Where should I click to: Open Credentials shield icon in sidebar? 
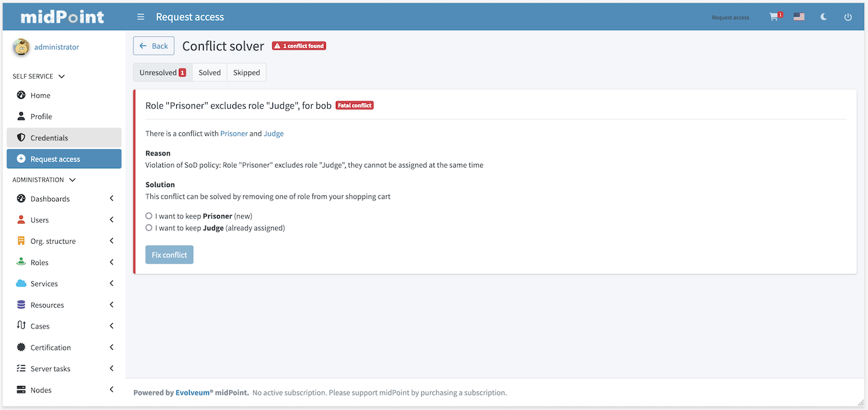click(x=21, y=138)
